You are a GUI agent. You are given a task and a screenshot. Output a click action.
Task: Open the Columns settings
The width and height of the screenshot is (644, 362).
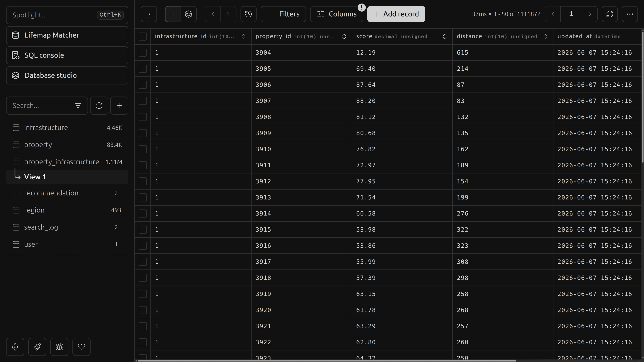coord(336,14)
